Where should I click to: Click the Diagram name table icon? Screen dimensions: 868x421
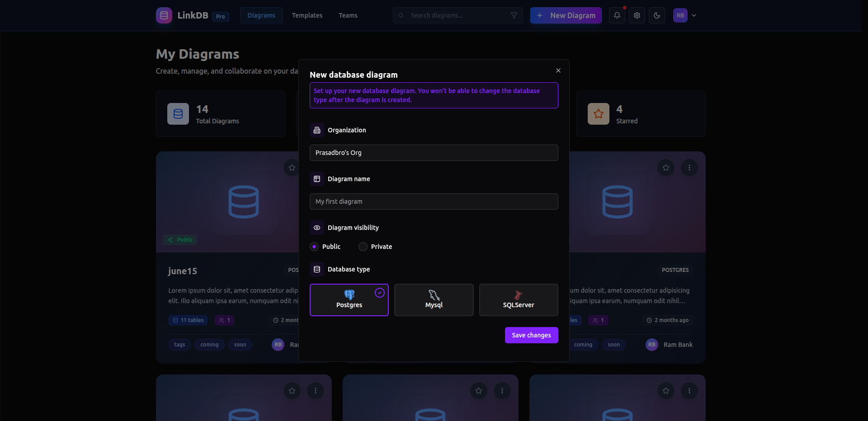(317, 179)
